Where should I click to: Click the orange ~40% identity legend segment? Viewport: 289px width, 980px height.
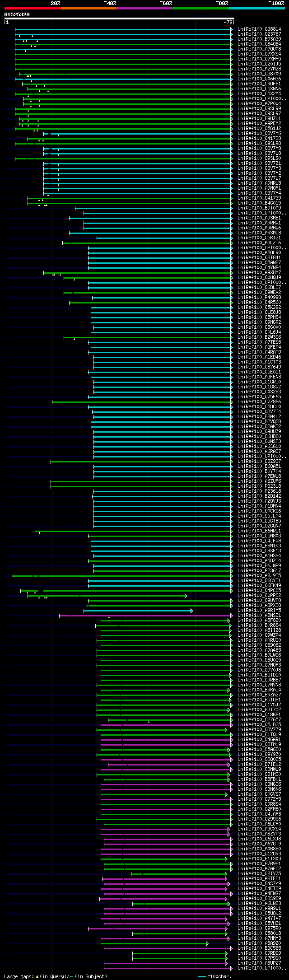[x=89, y=8]
